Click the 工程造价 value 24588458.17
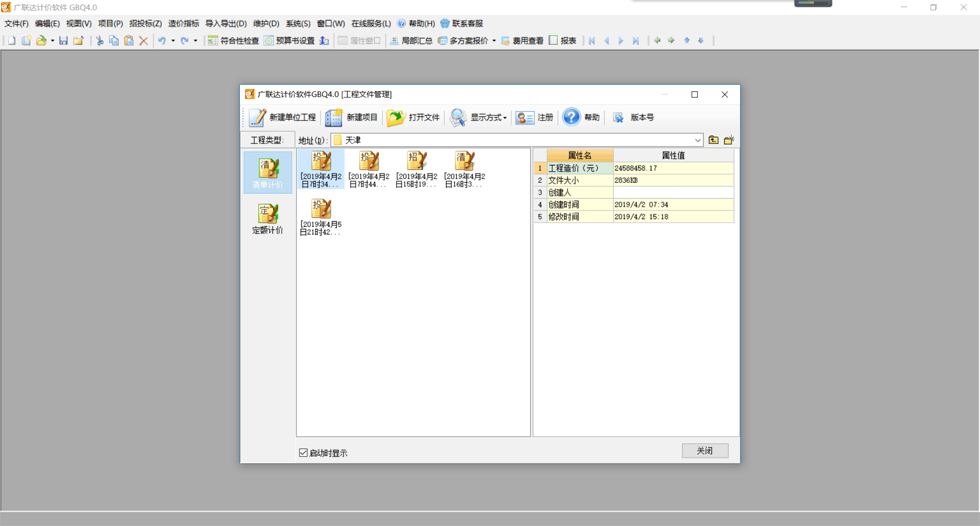 pos(673,168)
